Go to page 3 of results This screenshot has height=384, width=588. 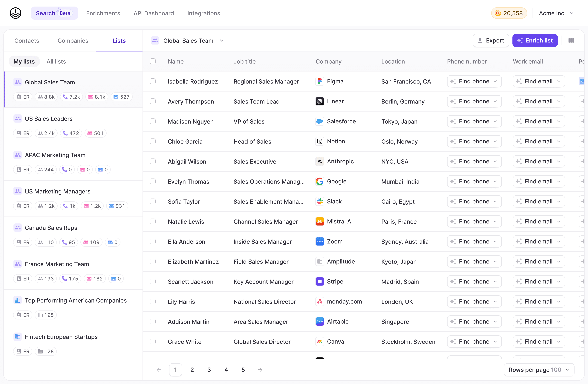point(209,370)
